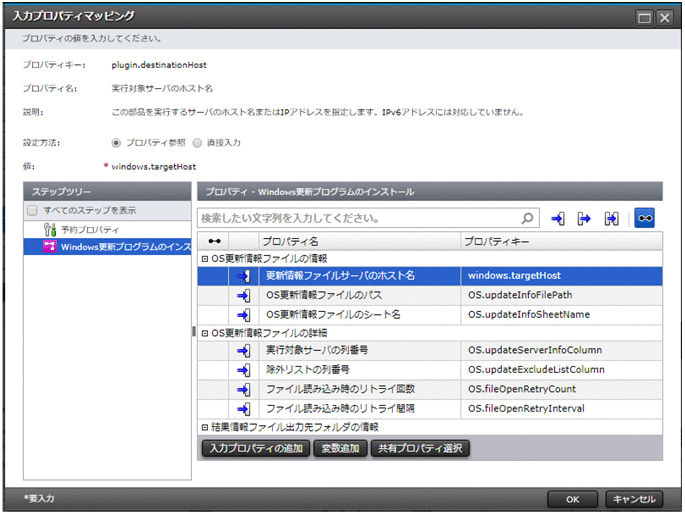685x515 pixels.
Task: Click ファイル読み込み時のリトライ回数 property name
Action: (340, 389)
